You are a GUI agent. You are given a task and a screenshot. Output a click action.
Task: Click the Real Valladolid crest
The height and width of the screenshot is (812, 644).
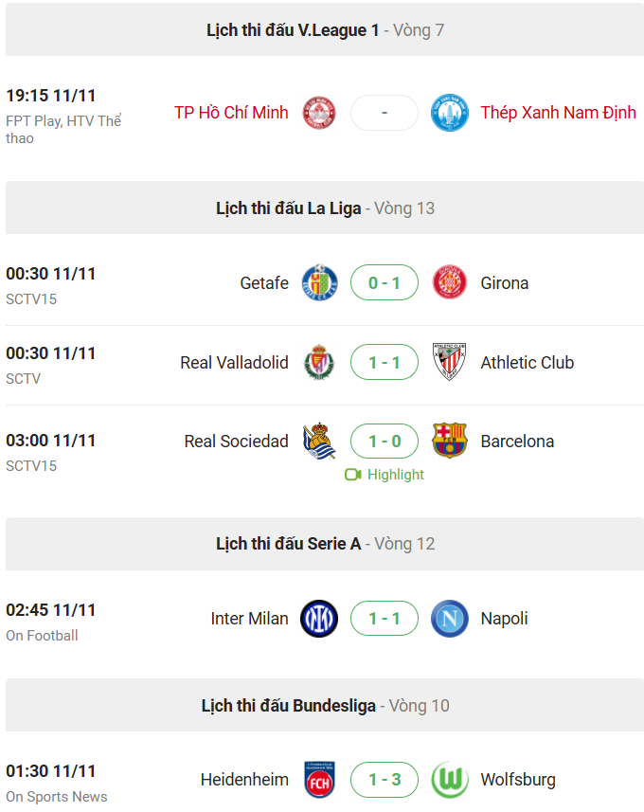[319, 362]
